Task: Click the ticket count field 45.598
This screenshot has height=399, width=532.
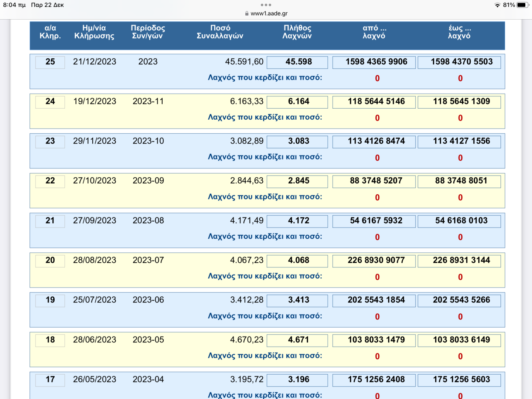Action: [297, 62]
